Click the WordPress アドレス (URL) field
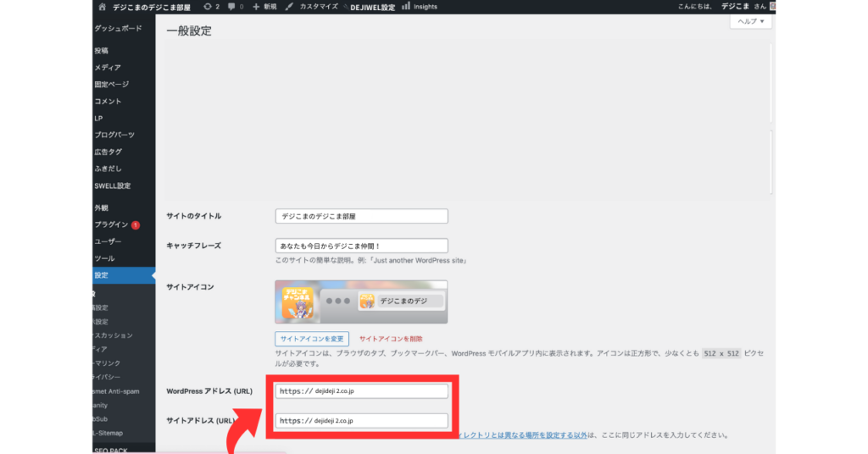868x454 pixels. click(362, 391)
